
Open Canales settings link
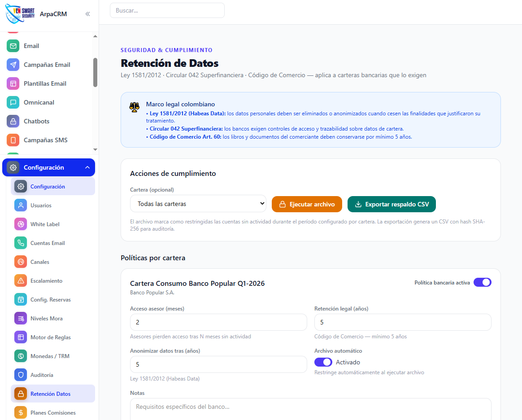[x=53, y=262]
